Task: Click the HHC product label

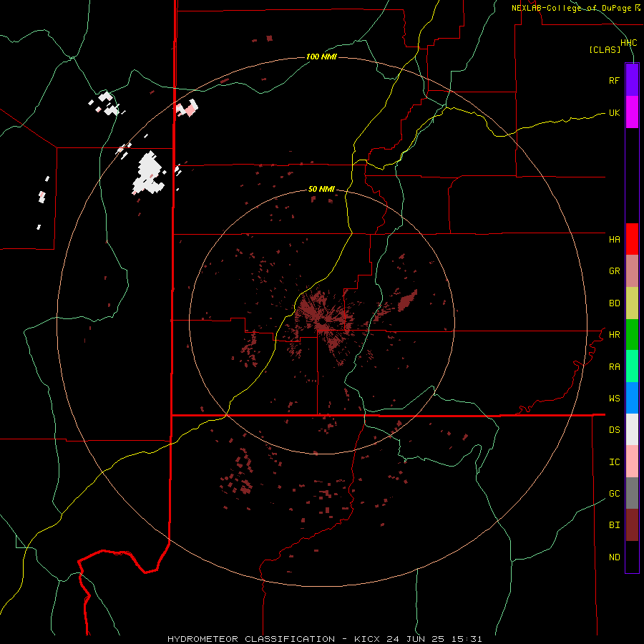Action: pos(628,43)
